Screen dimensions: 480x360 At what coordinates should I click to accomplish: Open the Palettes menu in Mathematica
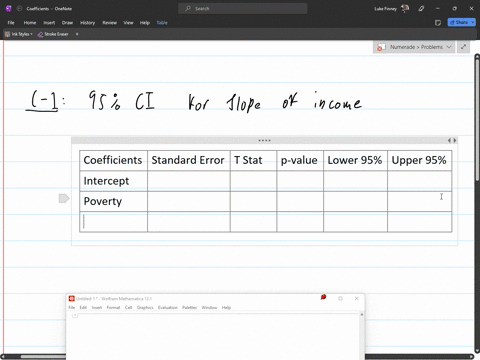click(x=189, y=307)
